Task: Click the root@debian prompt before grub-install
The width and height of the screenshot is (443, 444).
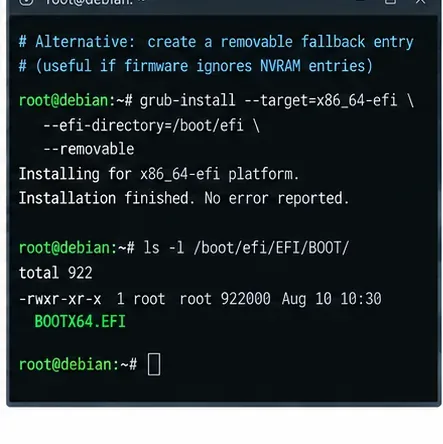Action: [76, 101]
